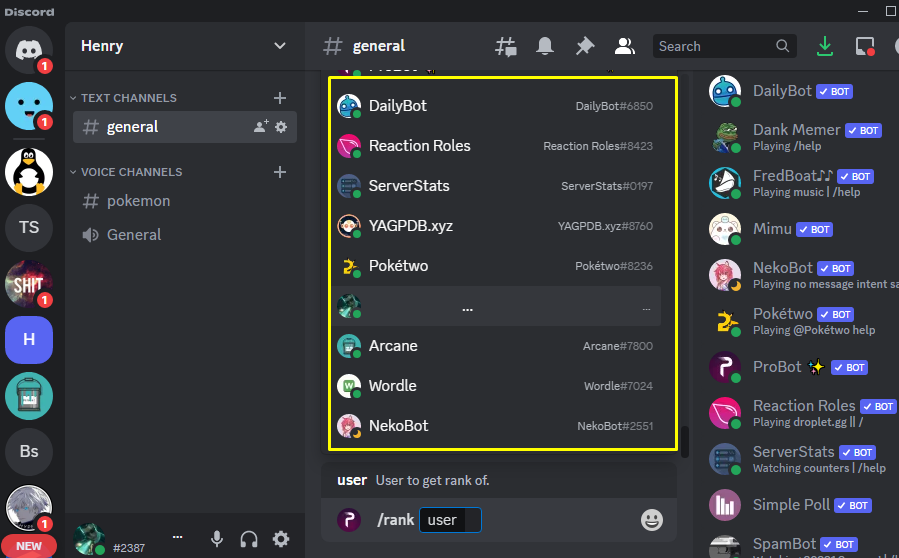Click the autocomplete list scrollbar
Screen dimensions: 899x558
tap(685, 442)
